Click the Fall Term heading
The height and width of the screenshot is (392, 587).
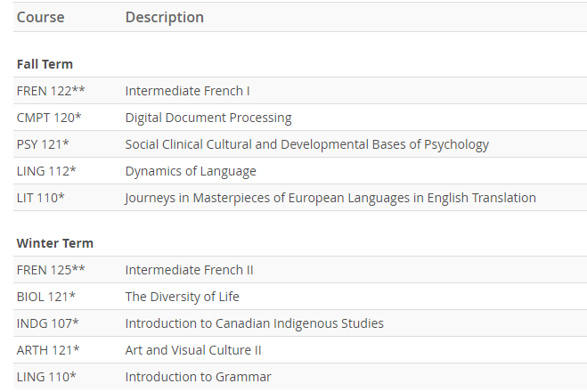pyautogui.click(x=45, y=64)
